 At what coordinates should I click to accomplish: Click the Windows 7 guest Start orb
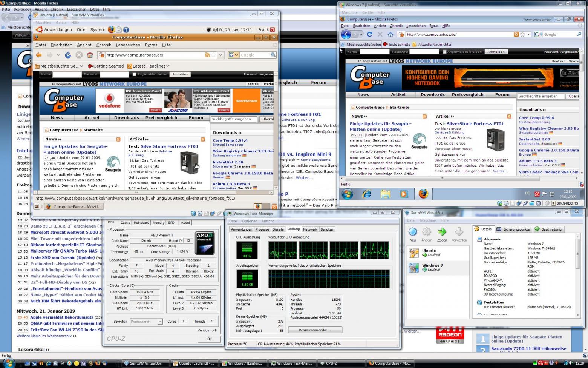point(347,194)
